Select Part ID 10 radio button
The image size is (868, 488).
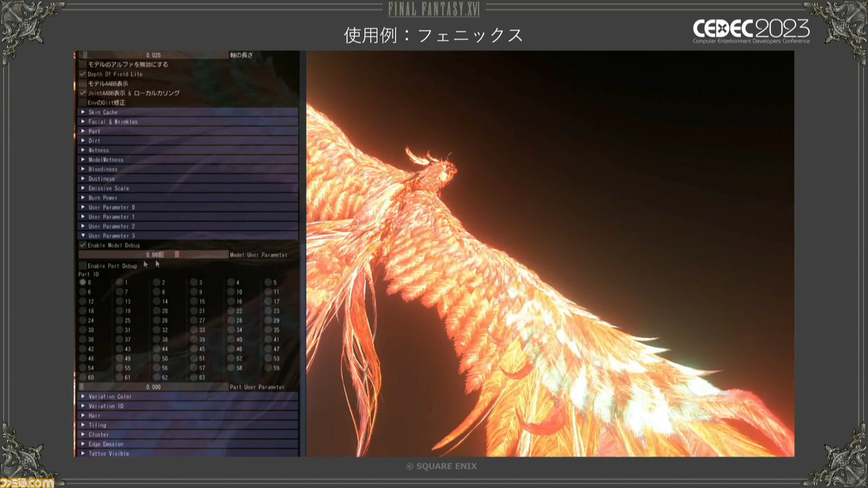(x=231, y=291)
